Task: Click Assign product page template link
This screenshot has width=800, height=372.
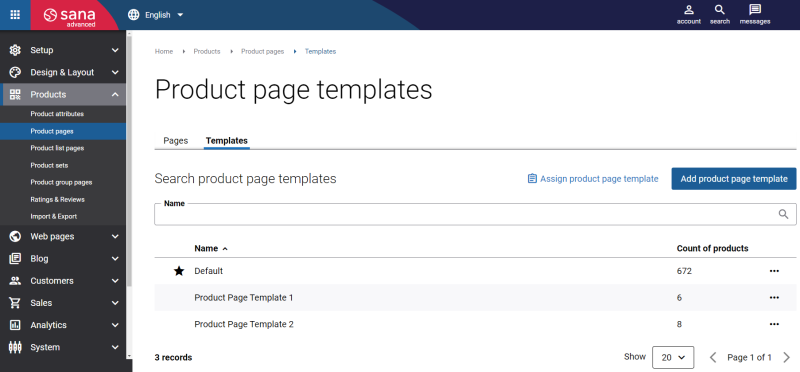Action: click(593, 179)
